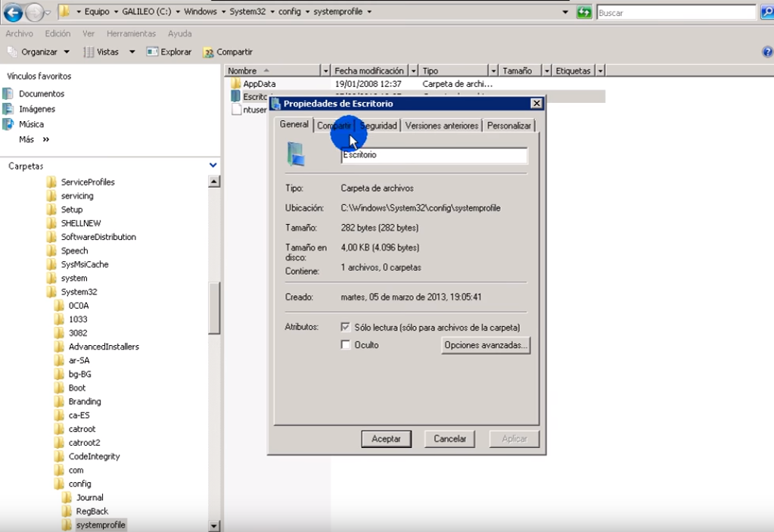Switch to the Seguridad tab

click(378, 126)
